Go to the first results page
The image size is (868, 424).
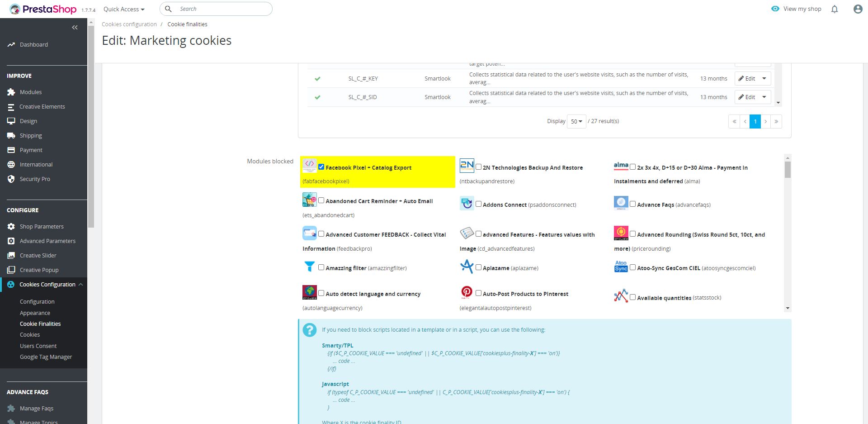tap(734, 122)
